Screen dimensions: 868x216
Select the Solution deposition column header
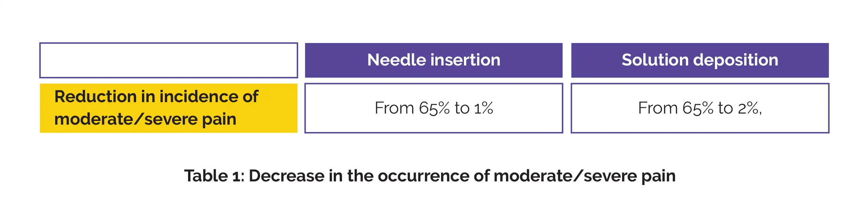tap(700, 60)
